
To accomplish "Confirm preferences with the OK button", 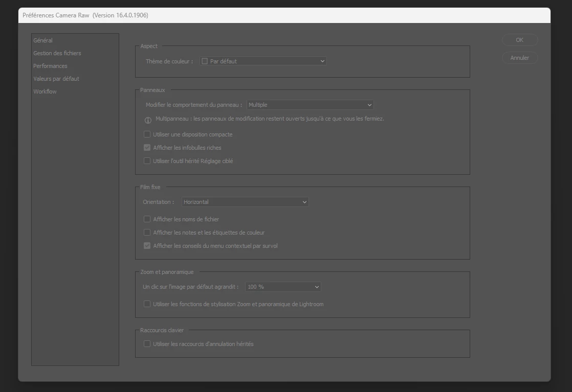I will [x=519, y=40].
